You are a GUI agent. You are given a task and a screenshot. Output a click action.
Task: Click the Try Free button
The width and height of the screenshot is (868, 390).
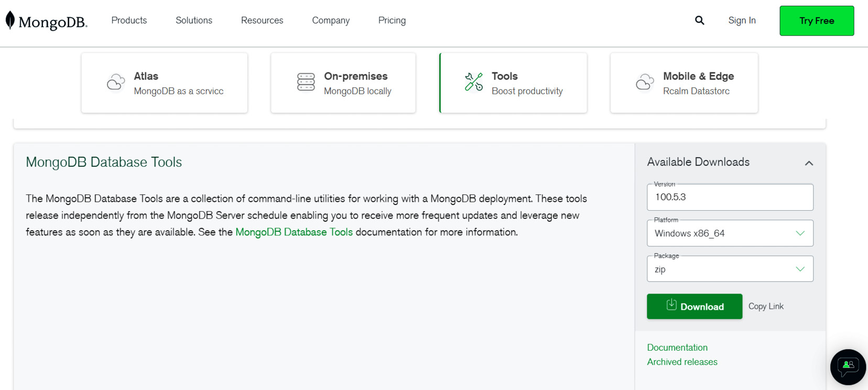pyautogui.click(x=817, y=21)
